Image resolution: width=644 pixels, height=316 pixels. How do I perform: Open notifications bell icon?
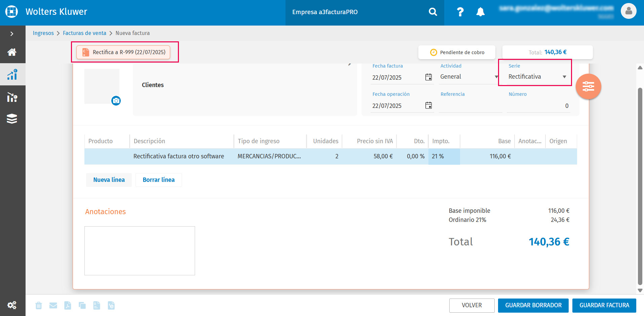pos(481,12)
